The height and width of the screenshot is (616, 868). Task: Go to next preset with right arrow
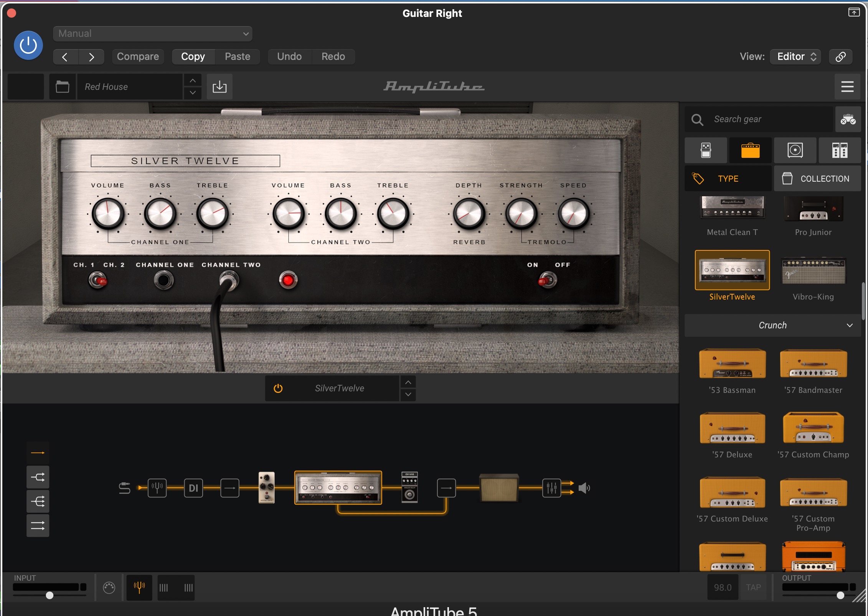point(91,57)
